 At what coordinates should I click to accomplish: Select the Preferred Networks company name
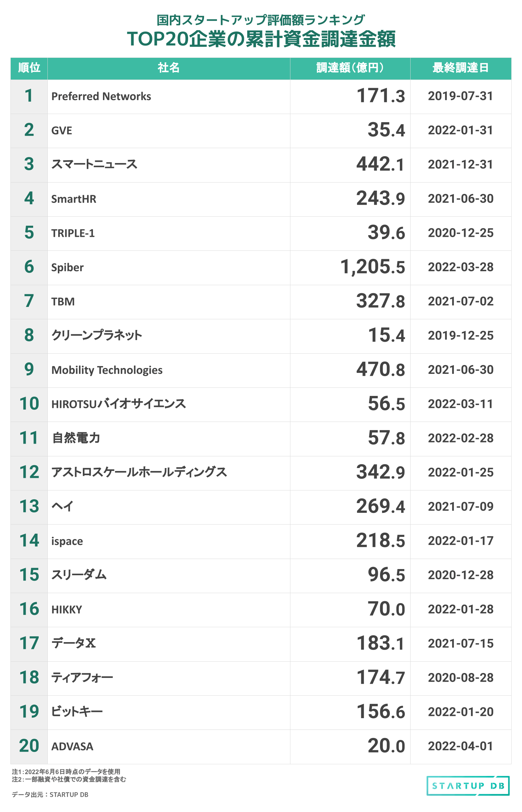[101, 96]
